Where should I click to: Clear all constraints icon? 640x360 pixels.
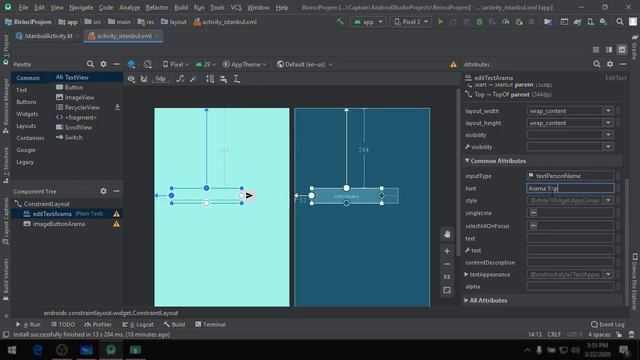pos(180,79)
